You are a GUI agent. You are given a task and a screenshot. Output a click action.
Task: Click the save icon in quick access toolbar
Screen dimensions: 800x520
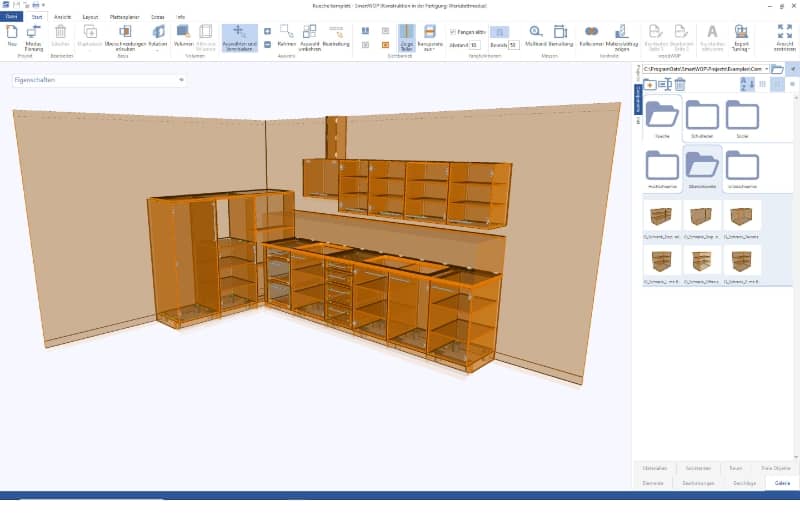(17, 5)
